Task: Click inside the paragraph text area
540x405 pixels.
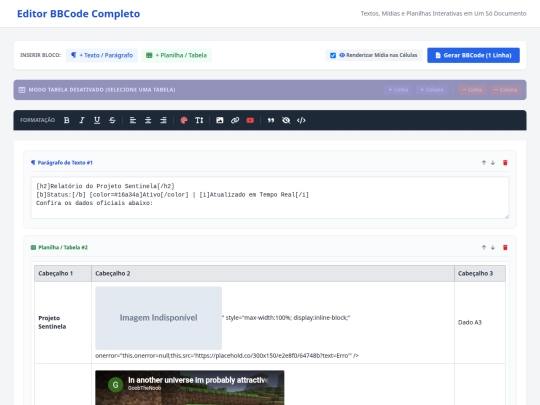Action: pos(270,198)
